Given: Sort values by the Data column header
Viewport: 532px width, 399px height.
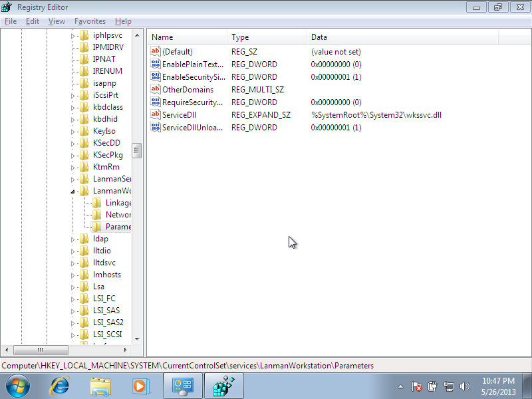Looking at the screenshot, I should [403, 37].
